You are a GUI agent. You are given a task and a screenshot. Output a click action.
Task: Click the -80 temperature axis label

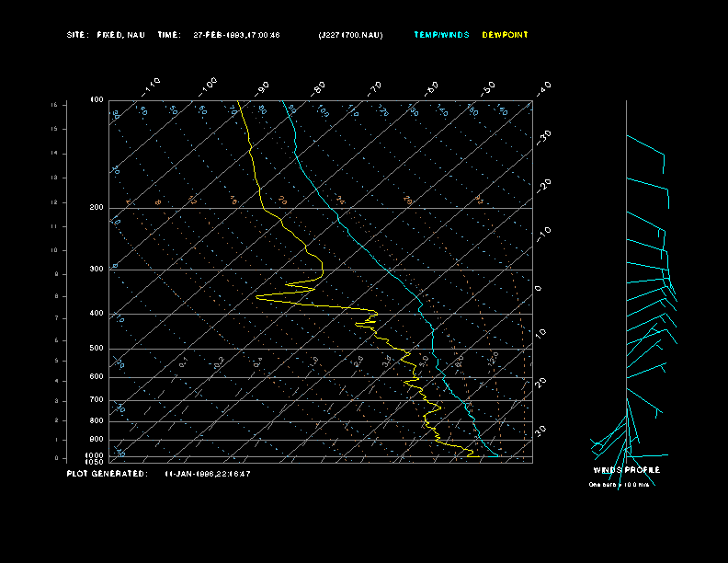coord(319,88)
